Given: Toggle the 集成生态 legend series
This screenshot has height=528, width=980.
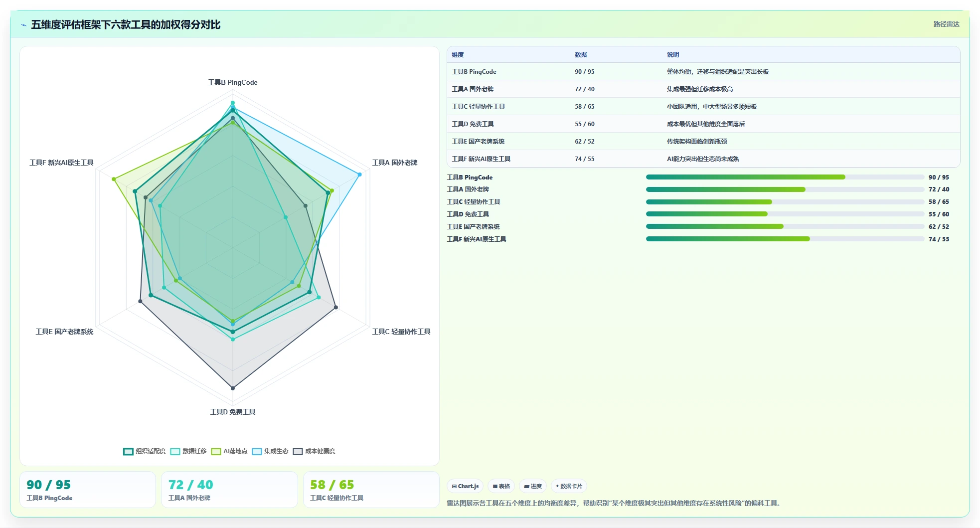Looking at the screenshot, I should pyautogui.click(x=270, y=451).
